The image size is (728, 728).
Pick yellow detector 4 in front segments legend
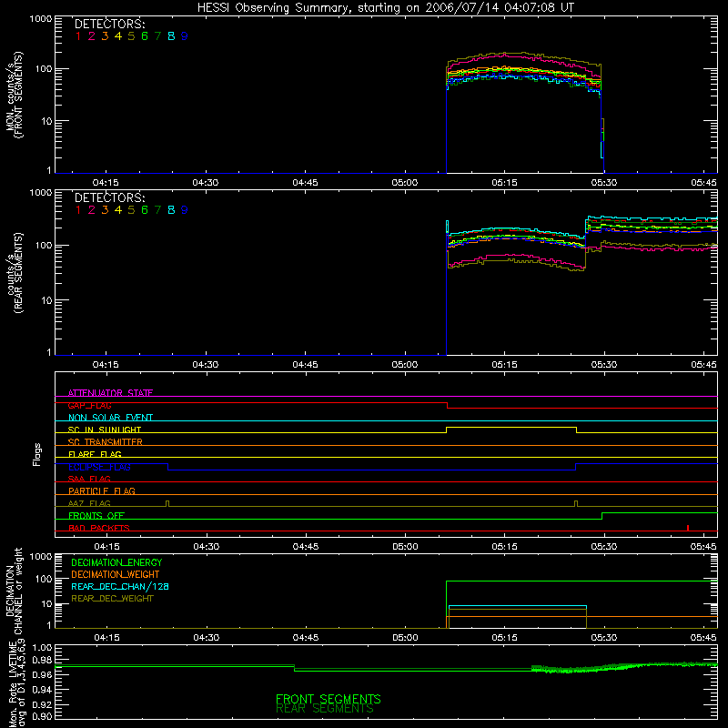point(118,36)
